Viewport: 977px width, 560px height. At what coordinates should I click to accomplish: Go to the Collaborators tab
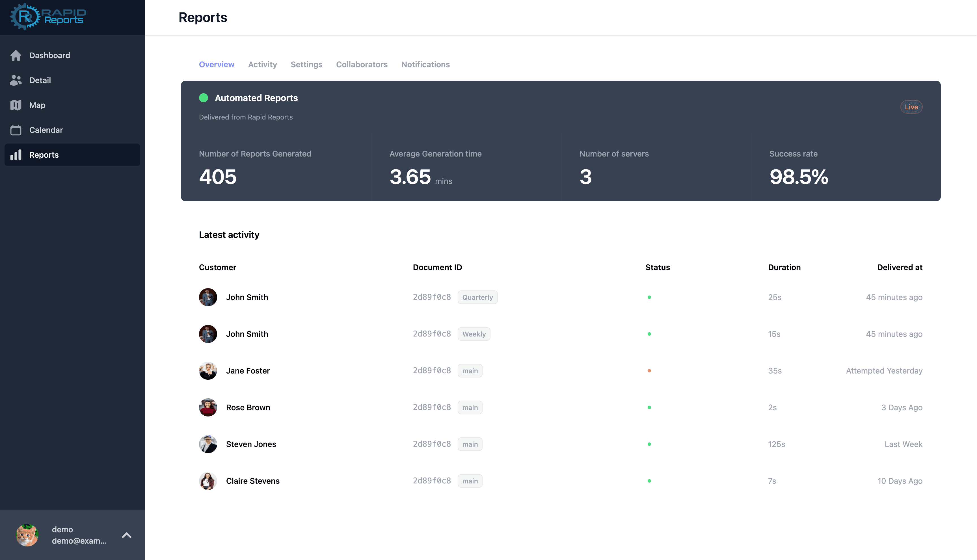(362, 65)
